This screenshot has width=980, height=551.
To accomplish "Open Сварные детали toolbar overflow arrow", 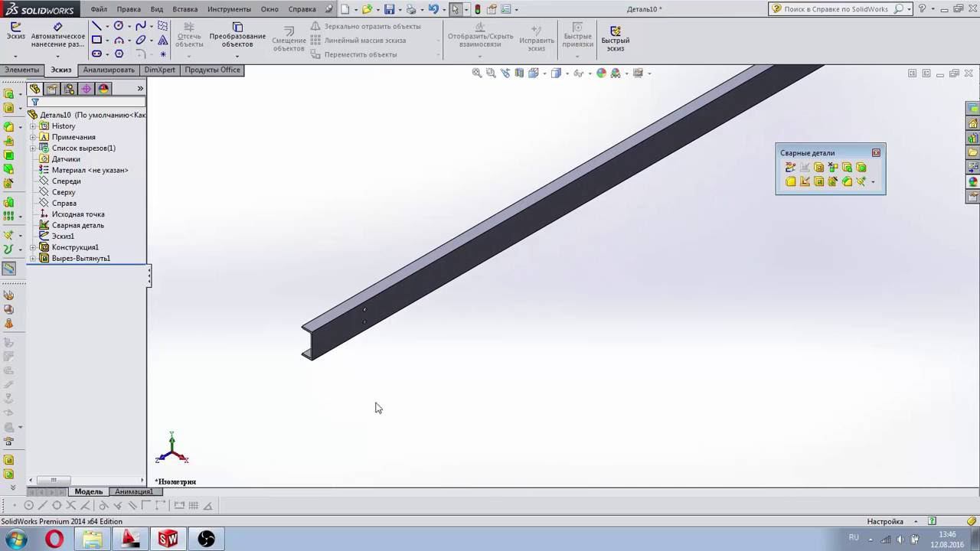I will click(873, 182).
